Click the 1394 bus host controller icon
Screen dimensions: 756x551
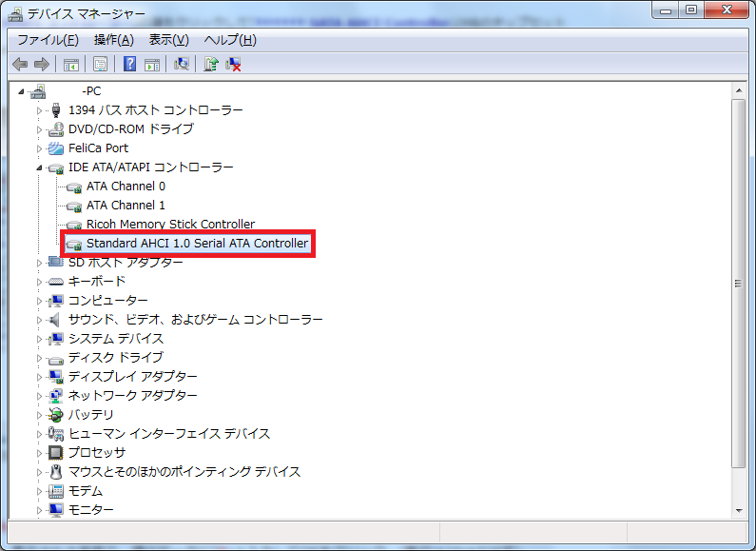click(56, 110)
